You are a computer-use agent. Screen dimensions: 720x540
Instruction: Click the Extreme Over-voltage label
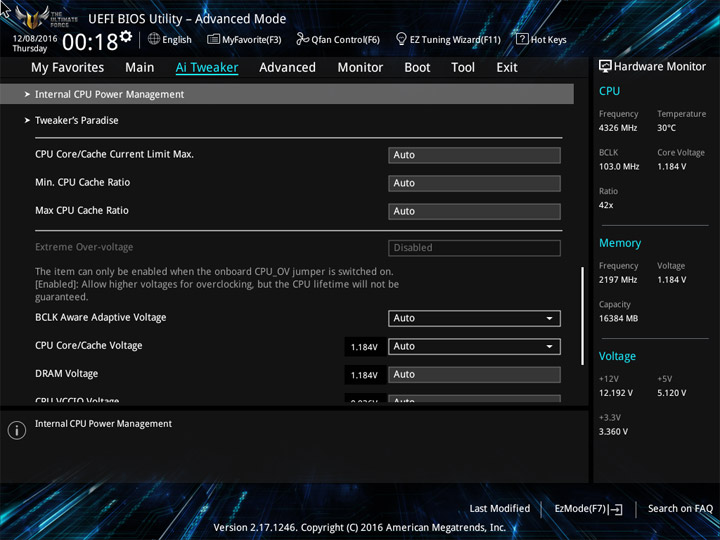pyautogui.click(x=84, y=247)
